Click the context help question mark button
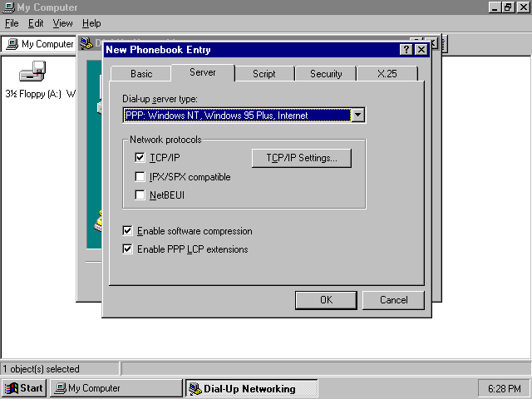 coord(406,50)
